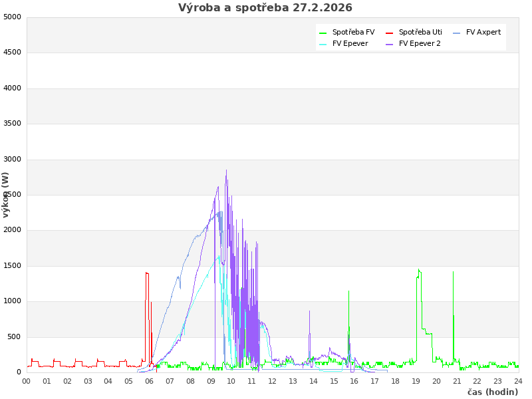
Task: Click the výkon (W) y-axis title
Action: coord(6,194)
